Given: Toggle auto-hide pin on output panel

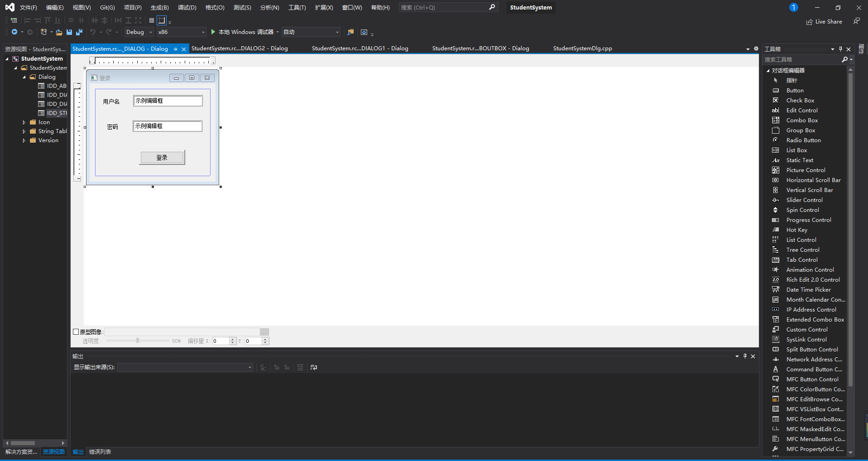Looking at the screenshot, I should point(745,356).
